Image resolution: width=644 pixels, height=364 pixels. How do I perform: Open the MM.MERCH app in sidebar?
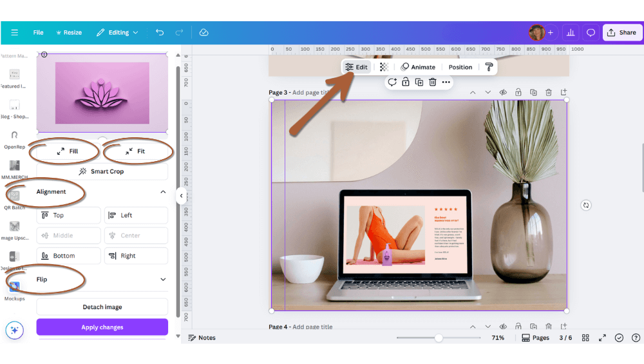coord(14,169)
